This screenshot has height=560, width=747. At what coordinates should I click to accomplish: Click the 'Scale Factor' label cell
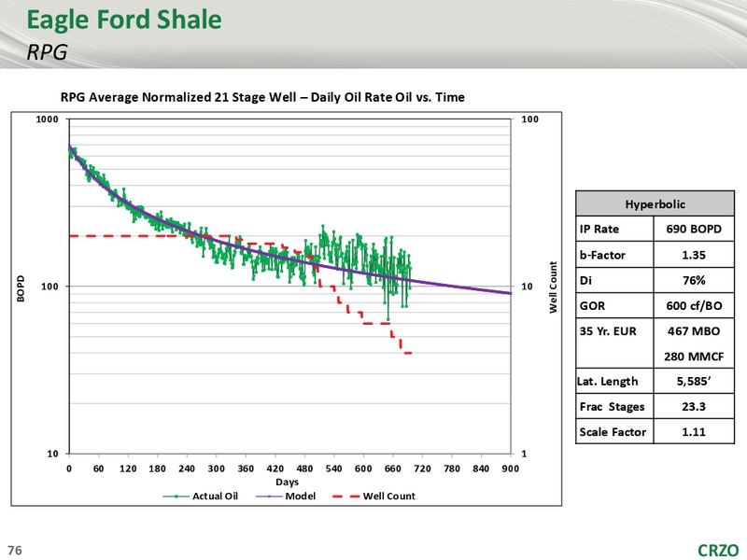pyautogui.click(x=614, y=432)
